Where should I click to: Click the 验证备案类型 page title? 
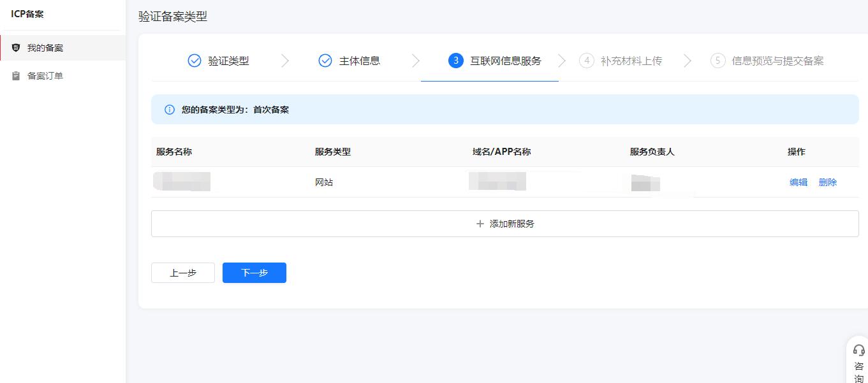[x=173, y=17]
